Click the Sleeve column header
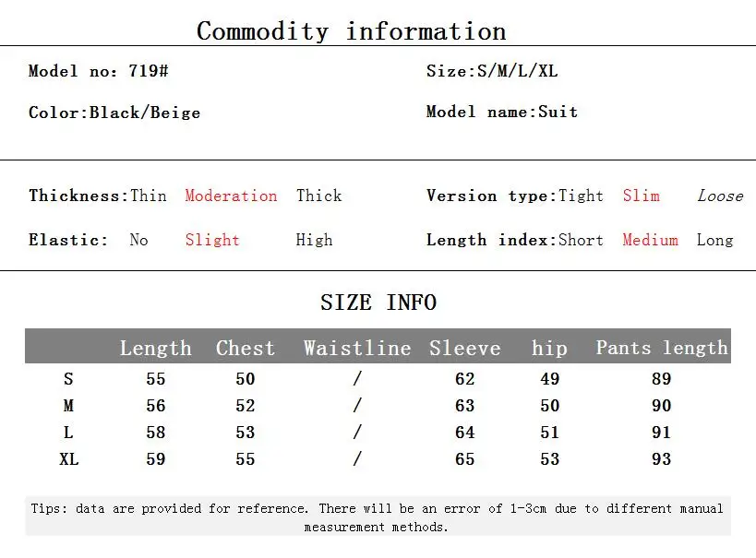Image resolution: width=756 pixels, height=558 pixels. 465,348
